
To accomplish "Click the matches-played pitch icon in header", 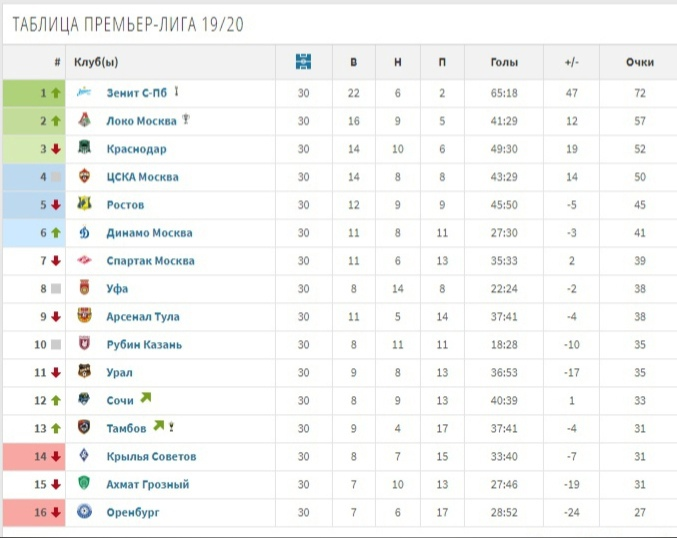I will click(304, 62).
